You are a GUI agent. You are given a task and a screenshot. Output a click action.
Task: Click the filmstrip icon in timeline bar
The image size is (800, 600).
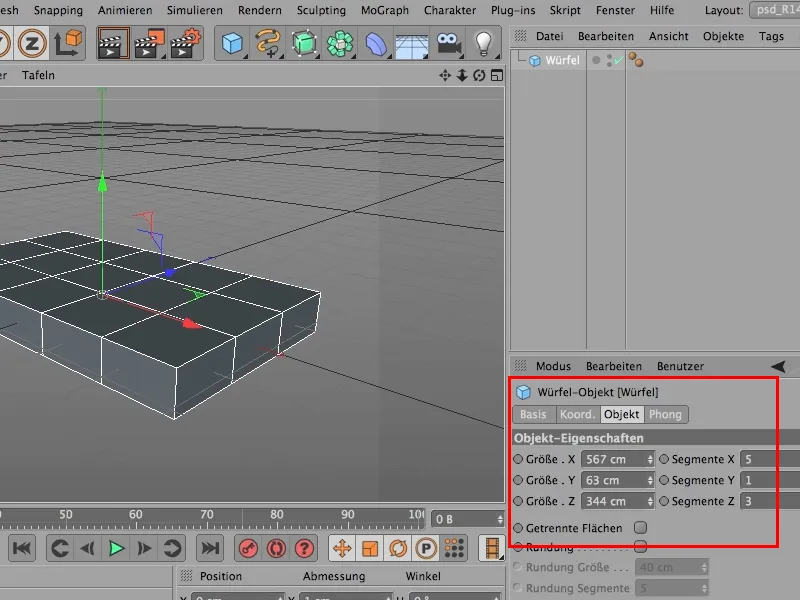click(x=491, y=548)
